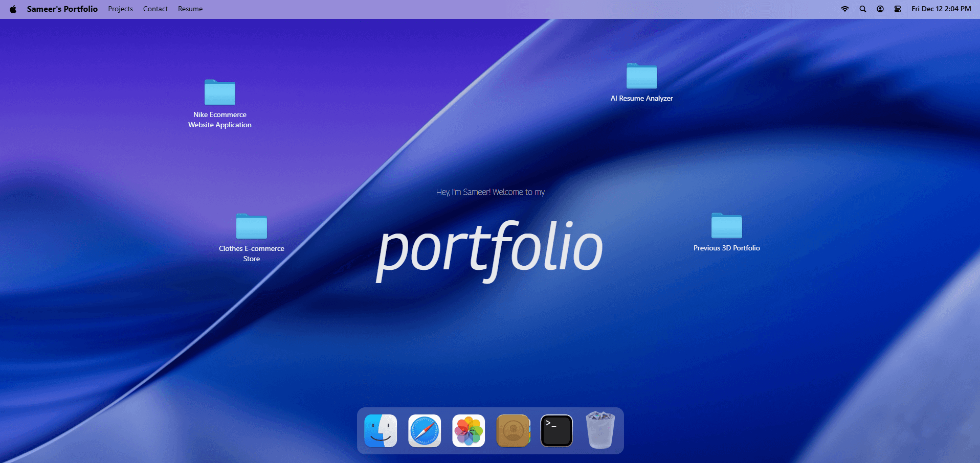Screen dimensions: 980x463
Task: Launch Safari from the dock
Action: (425, 431)
